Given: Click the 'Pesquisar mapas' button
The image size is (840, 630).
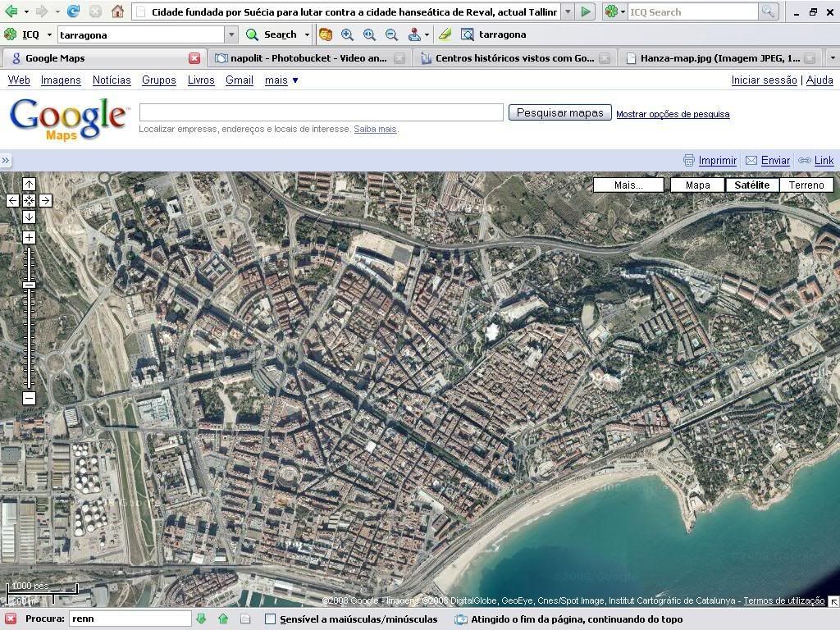Looking at the screenshot, I should coord(559,112).
